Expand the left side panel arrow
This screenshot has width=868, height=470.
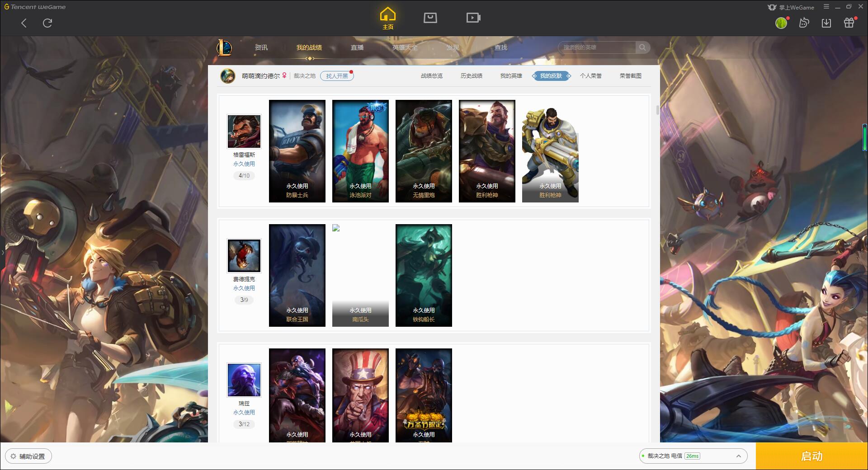[x=2, y=252]
